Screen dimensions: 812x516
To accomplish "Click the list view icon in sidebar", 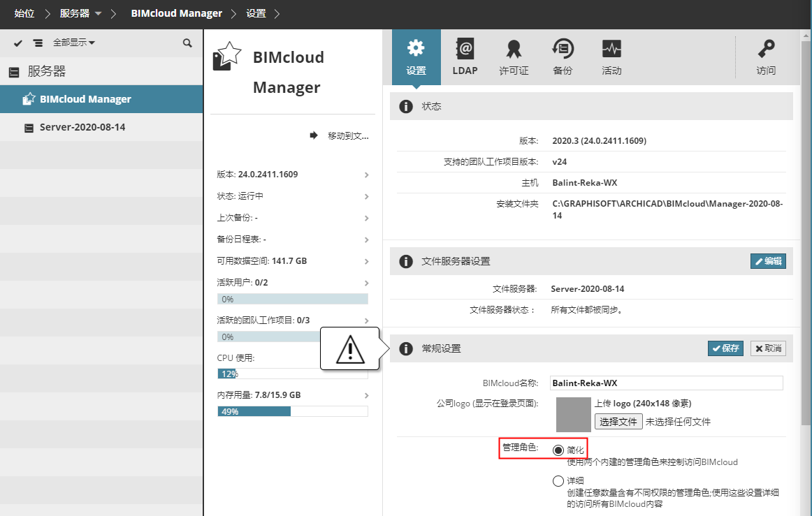I will tap(38, 43).
